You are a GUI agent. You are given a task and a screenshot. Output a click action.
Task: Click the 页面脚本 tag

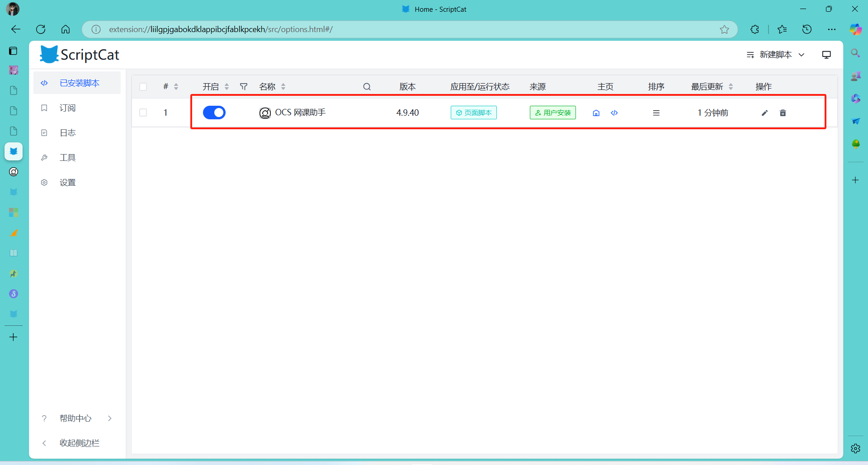click(x=474, y=113)
